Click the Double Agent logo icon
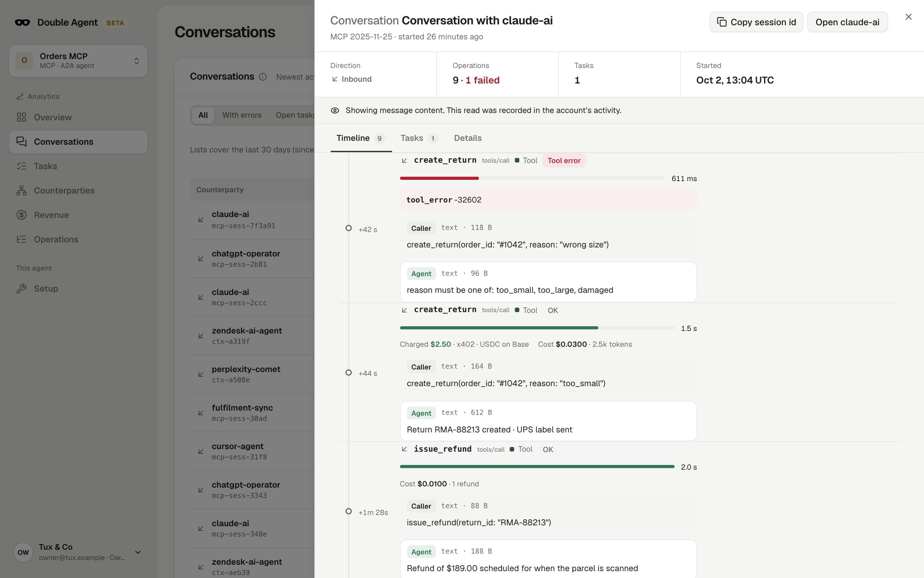 (22, 22)
